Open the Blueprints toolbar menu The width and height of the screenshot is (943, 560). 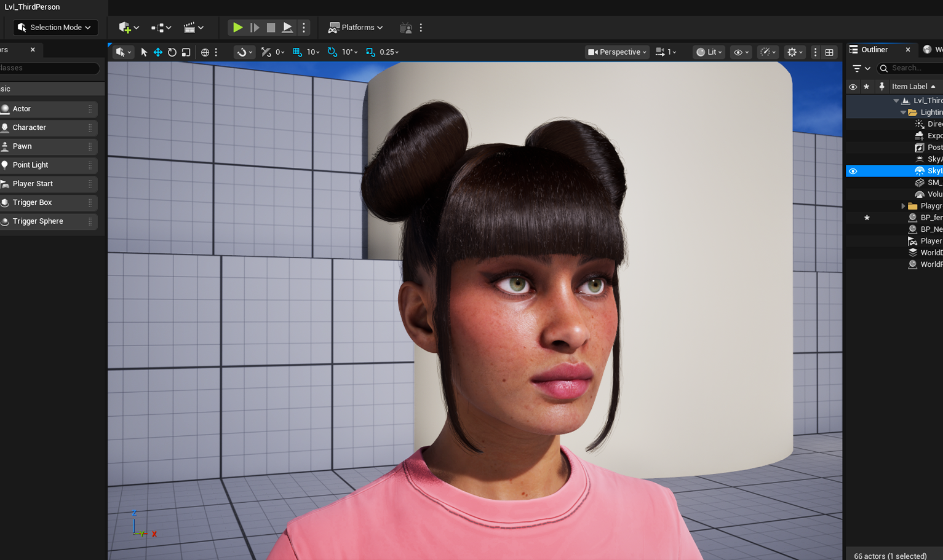coord(161,28)
